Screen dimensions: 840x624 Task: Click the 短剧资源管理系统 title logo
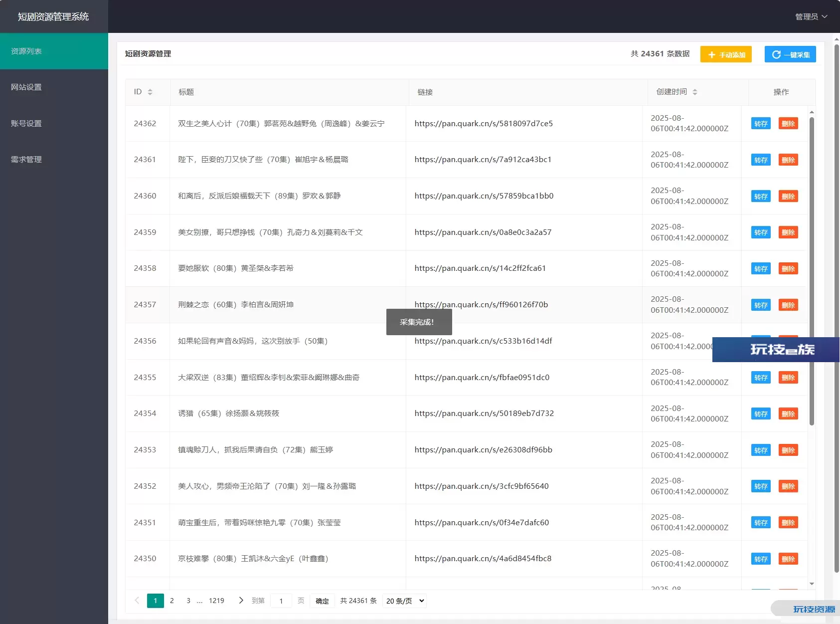pyautogui.click(x=53, y=16)
